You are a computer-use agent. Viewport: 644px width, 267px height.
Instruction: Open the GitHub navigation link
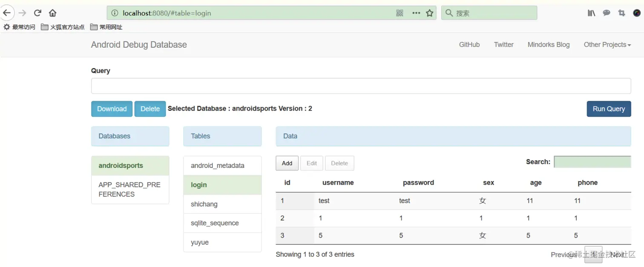tap(469, 45)
